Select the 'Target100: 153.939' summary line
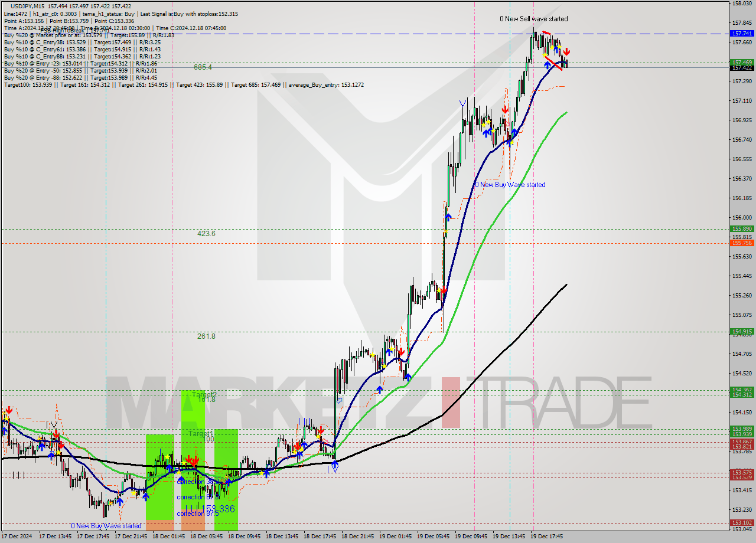The height and width of the screenshot is (543, 756). click(x=184, y=84)
